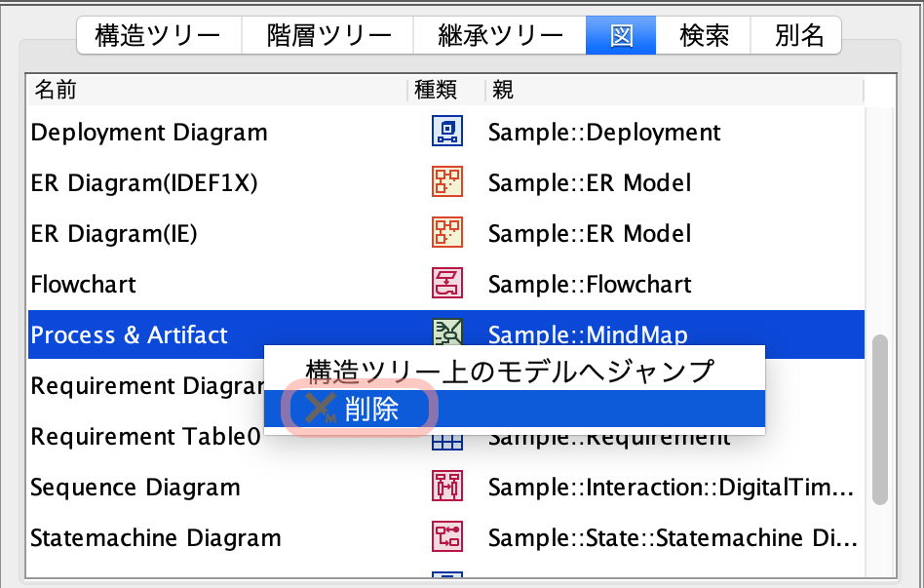The width and height of the screenshot is (924, 588).
Task: Click the Sequence Diagram row icon
Action: click(x=447, y=486)
